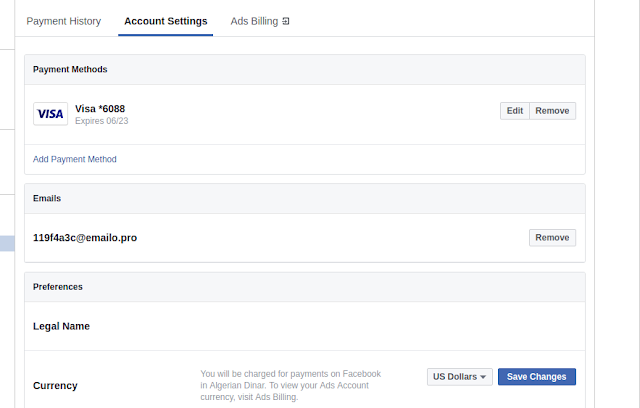Open the Payment History tab
Screen dimensions: 640x408
pyautogui.click(x=64, y=21)
